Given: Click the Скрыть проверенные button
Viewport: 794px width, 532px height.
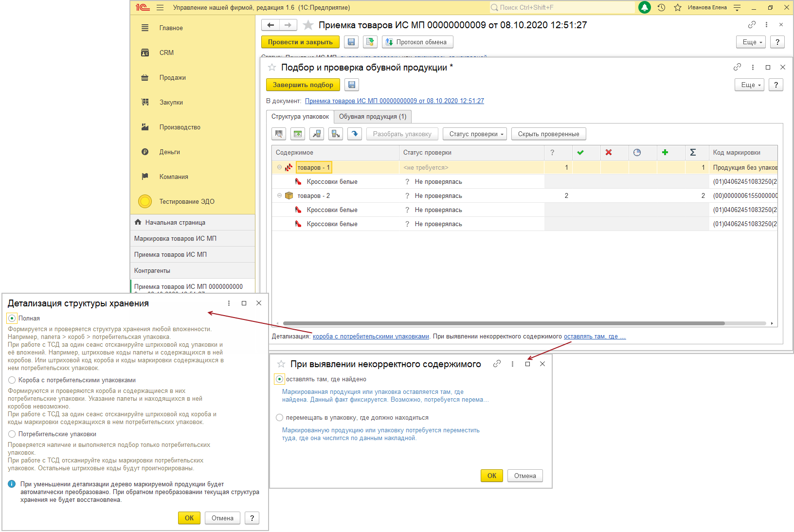Looking at the screenshot, I should click(548, 134).
